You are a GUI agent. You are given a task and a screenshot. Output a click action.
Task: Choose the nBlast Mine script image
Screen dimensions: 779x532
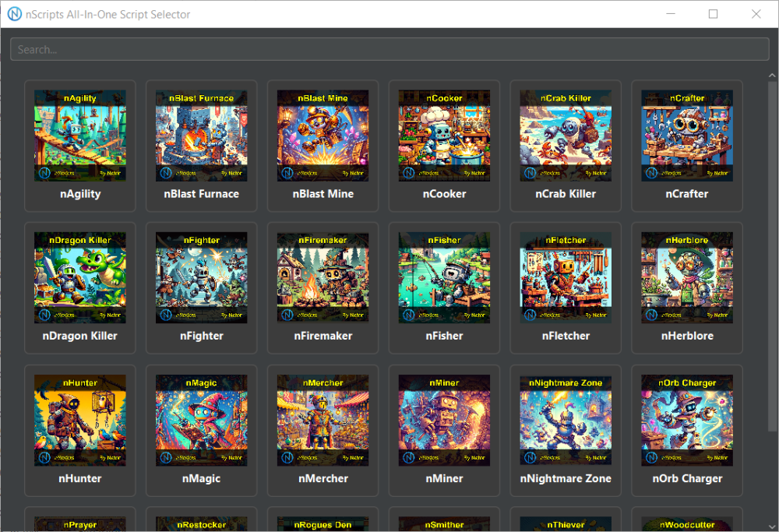[x=323, y=136]
